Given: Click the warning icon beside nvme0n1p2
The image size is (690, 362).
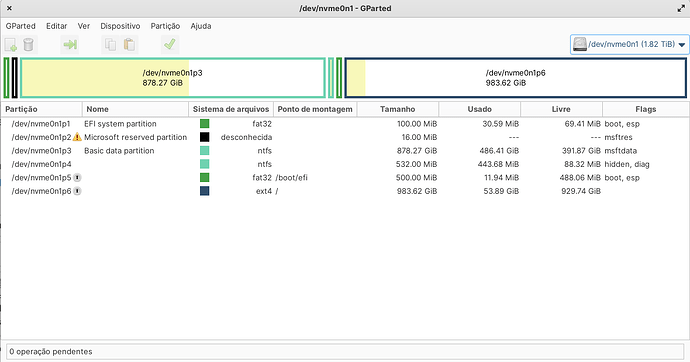Looking at the screenshot, I should point(77,137).
